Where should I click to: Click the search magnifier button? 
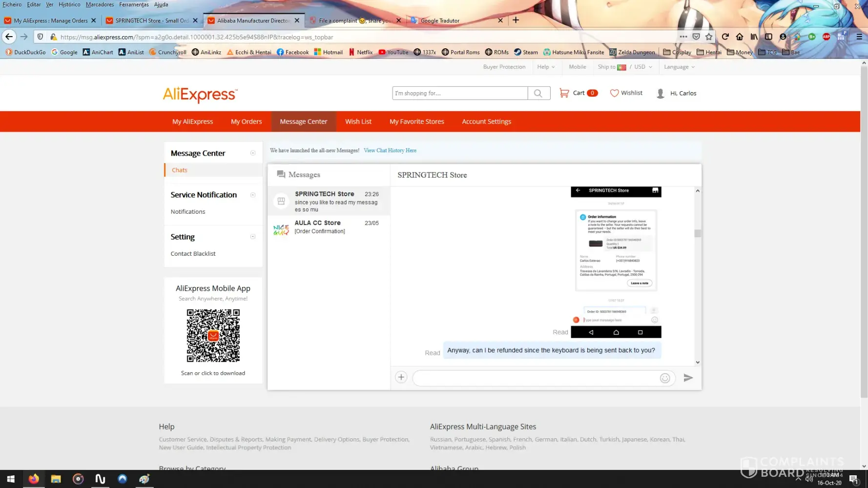tap(538, 93)
